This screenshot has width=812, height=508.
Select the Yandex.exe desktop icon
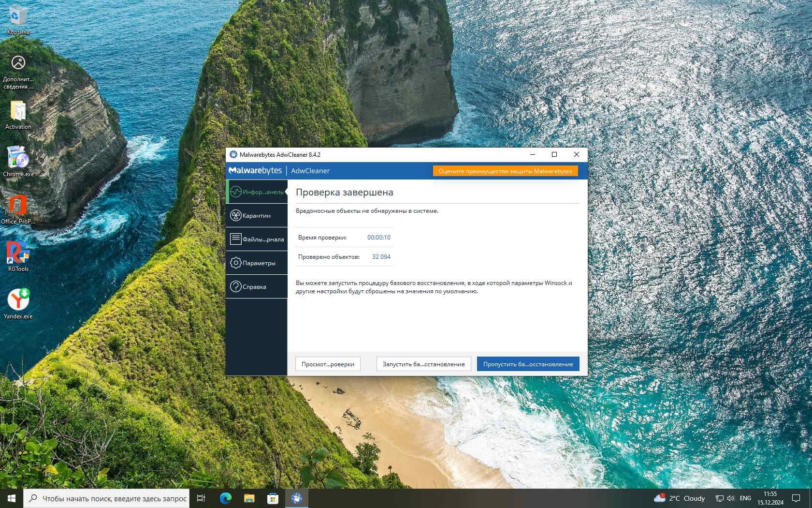18,304
